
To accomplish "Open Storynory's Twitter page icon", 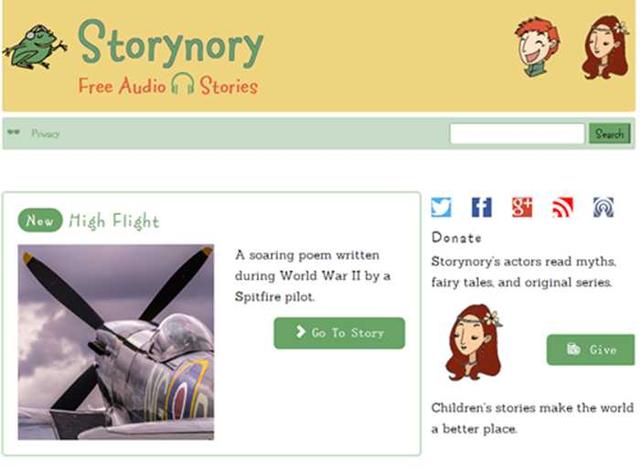I will [x=441, y=207].
